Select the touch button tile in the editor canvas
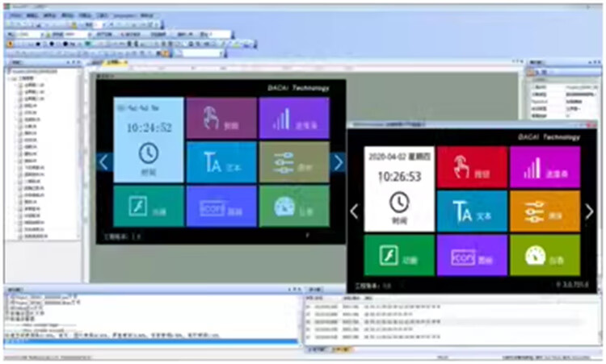This screenshot has width=606, height=364. pyautogui.click(x=221, y=118)
